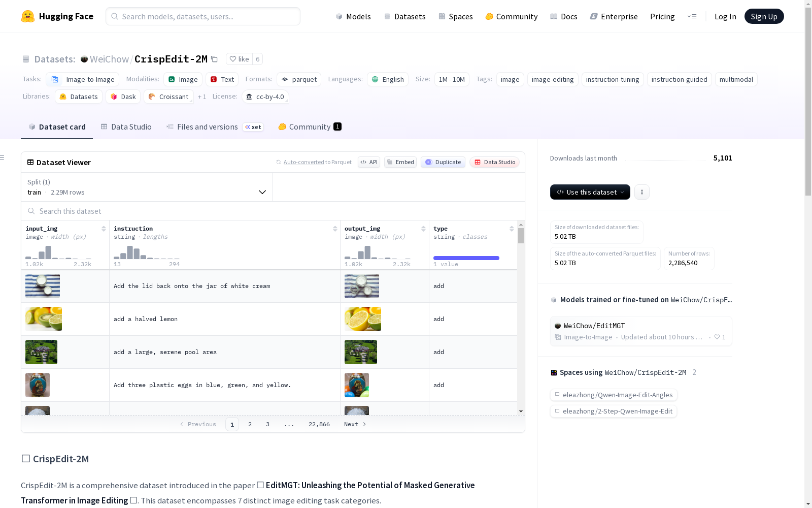This screenshot has width=812, height=508.
Task: Click the Log In link
Action: tap(725, 16)
